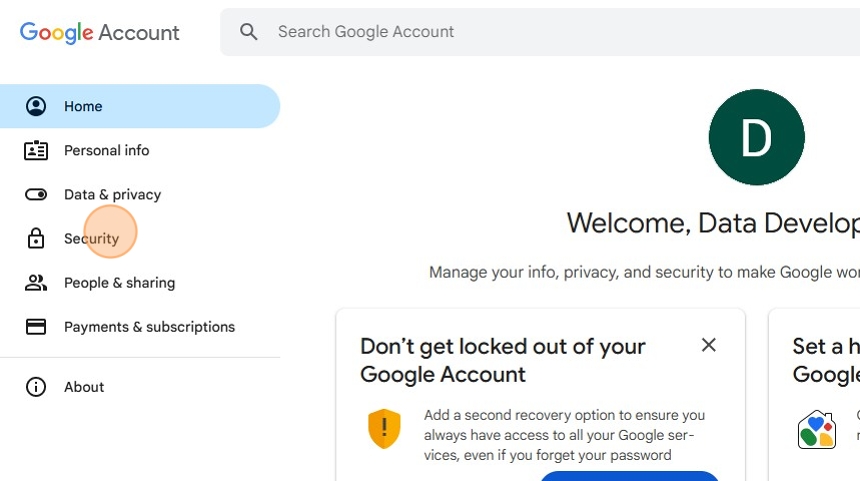Dismiss the locked out recovery card

(x=709, y=345)
